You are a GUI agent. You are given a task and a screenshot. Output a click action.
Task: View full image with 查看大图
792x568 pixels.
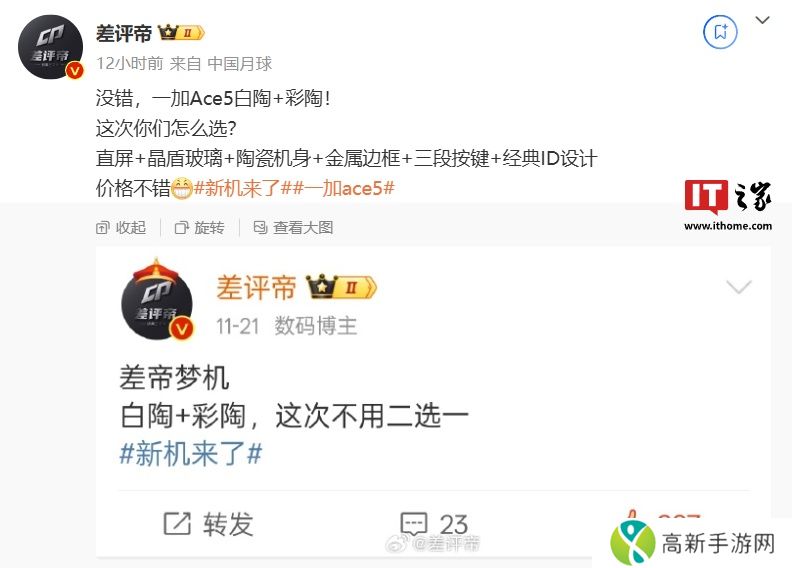click(293, 228)
